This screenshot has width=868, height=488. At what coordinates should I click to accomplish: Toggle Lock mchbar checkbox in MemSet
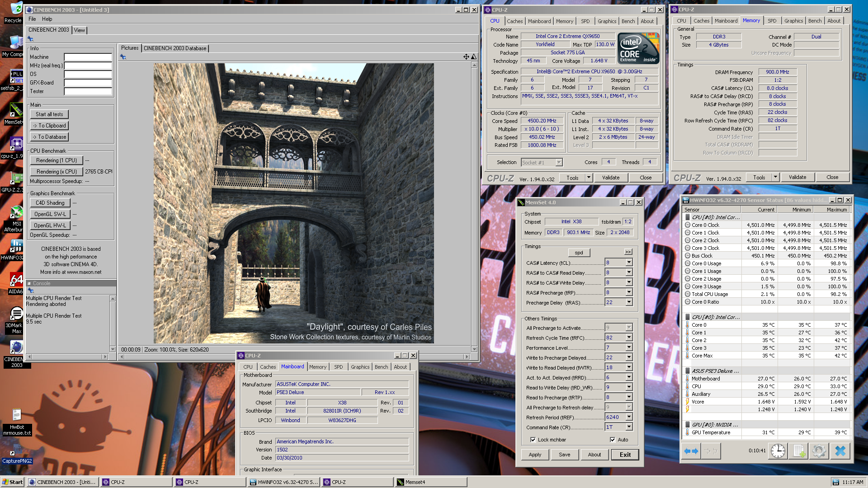click(x=533, y=440)
